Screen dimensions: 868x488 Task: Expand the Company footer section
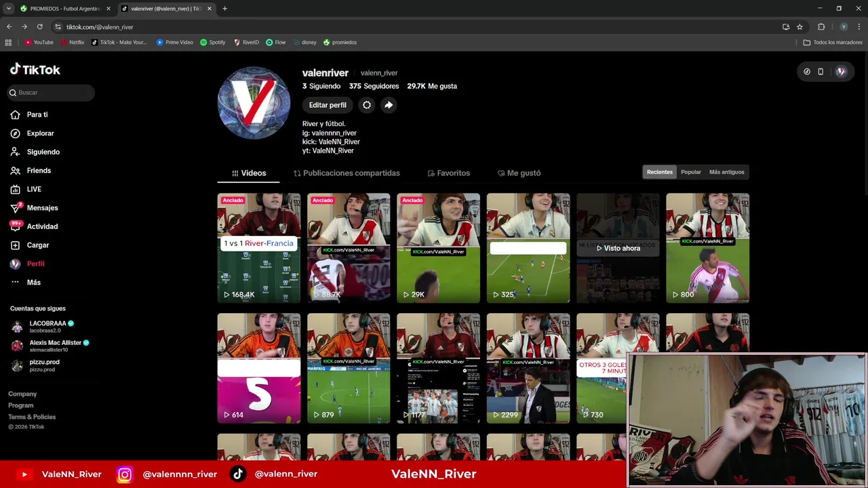(x=22, y=394)
